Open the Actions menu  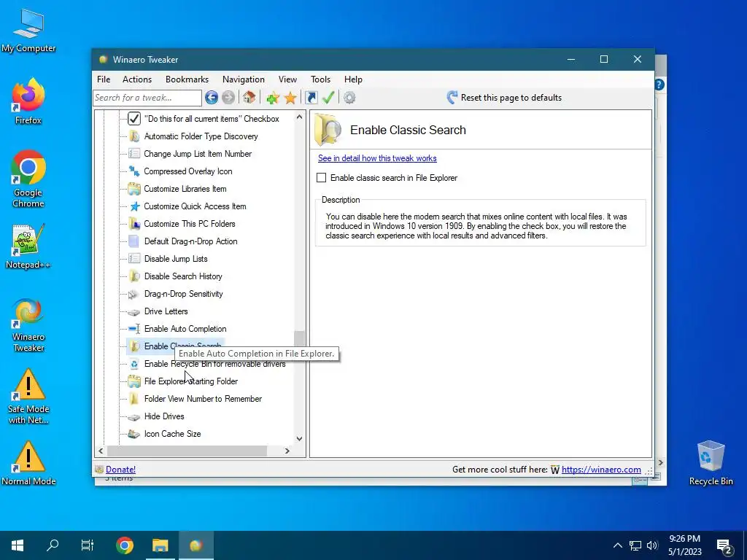coord(136,79)
